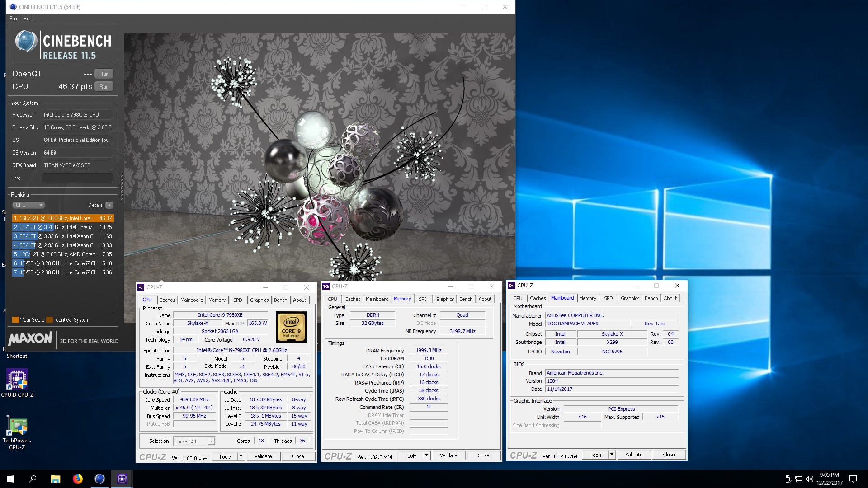Image resolution: width=868 pixels, height=488 pixels.
Task: Open Graphics tab in CPU-Z Mainboard window
Action: [630, 298]
